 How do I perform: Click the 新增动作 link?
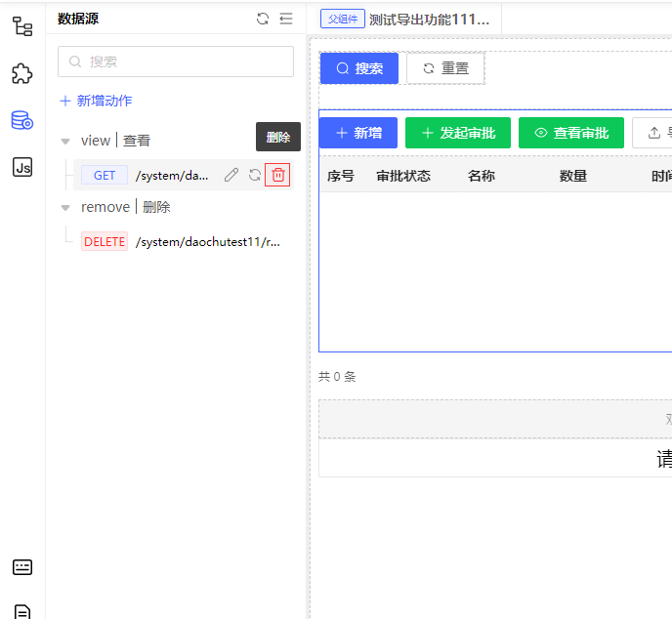96,102
